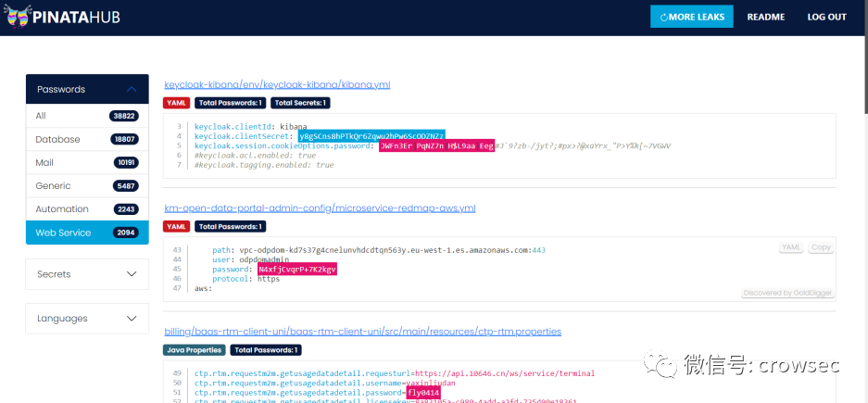Click the 38822 count badge
Image resolution: width=868 pixels, height=403 pixels.
pyautogui.click(x=124, y=116)
